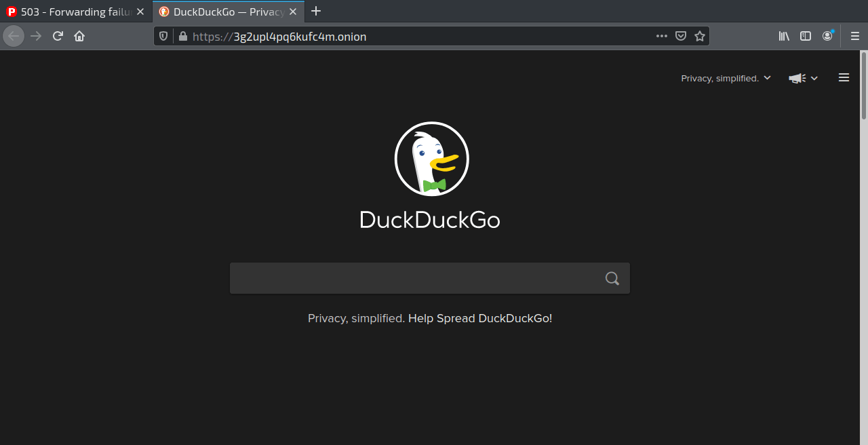Save page to Pocket
868x445 pixels.
pyautogui.click(x=681, y=36)
